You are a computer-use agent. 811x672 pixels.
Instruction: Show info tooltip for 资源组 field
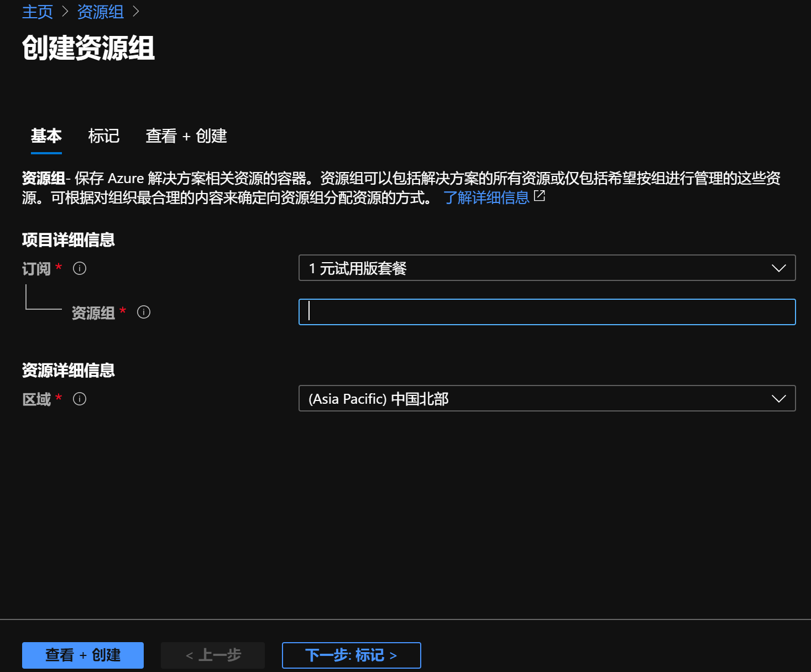(x=144, y=312)
